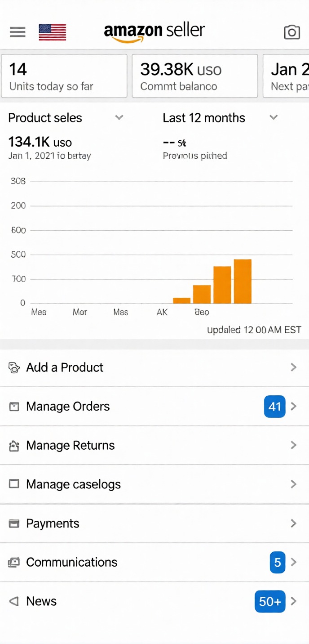Expand the Product sales dropdown
The width and height of the screenshot is (309, 644).
pos(119,118)
